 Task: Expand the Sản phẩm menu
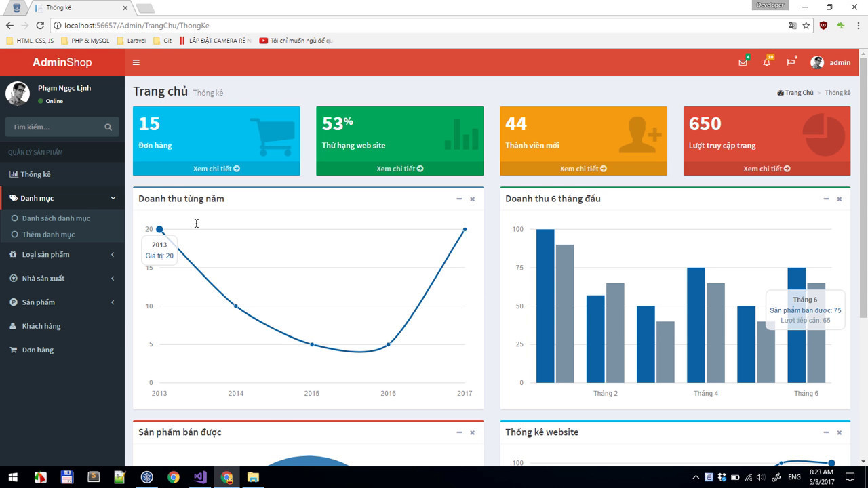pos(62,302)
